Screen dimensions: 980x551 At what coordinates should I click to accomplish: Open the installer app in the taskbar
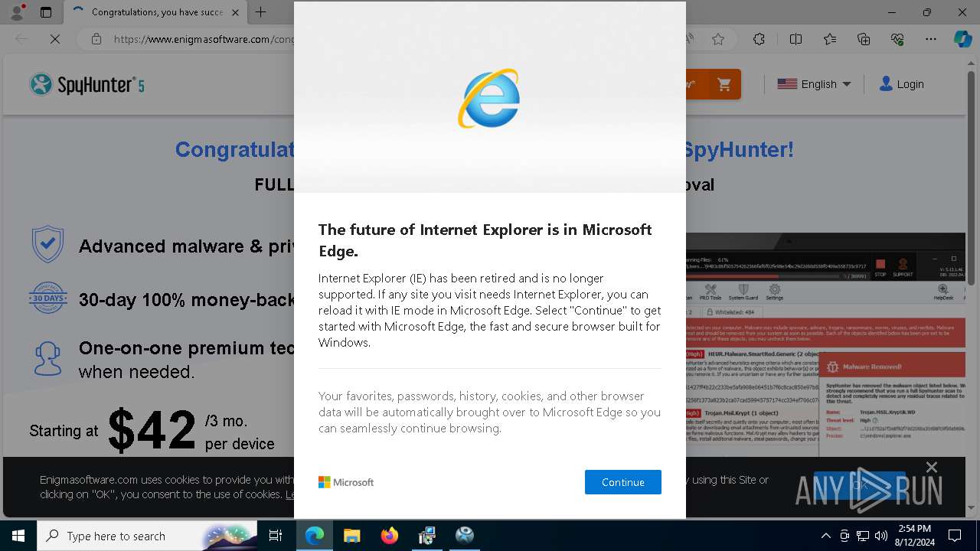(426, 536)
